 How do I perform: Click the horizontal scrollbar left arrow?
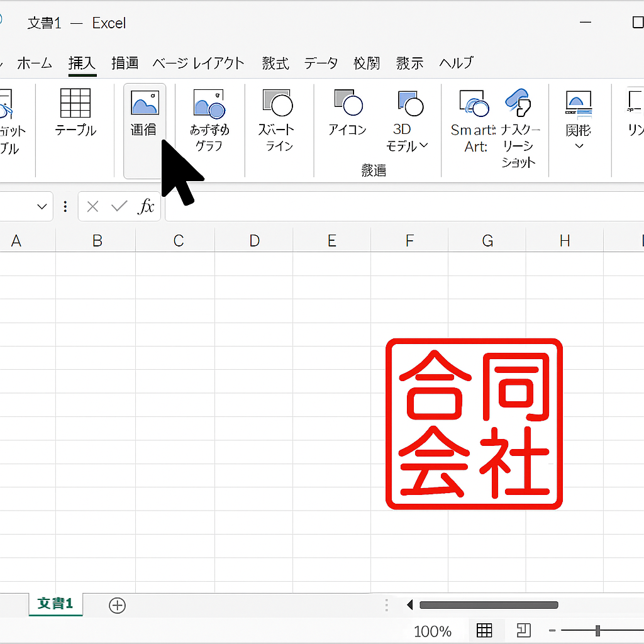[x=409, y=604]
